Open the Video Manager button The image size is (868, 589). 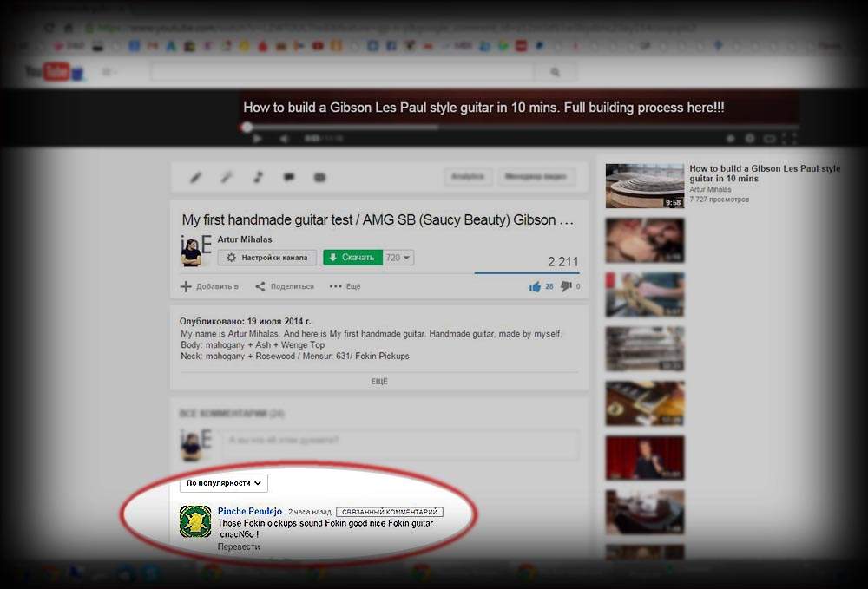(x=536, y=177)
